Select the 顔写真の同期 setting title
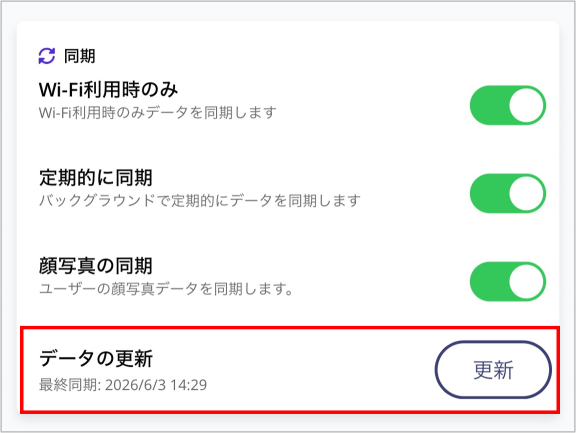The width and height of the screenshot is (576, 433). pyautogui.click(x=96, y=266)
